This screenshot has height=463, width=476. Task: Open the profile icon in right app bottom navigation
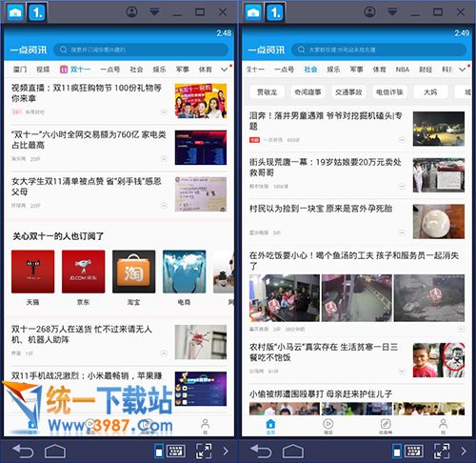(x=443, y=426)
